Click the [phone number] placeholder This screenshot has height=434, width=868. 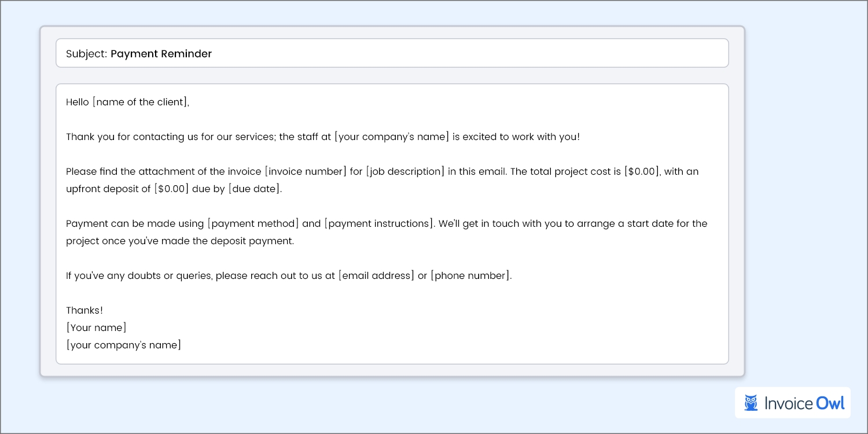tap(470, 276)
